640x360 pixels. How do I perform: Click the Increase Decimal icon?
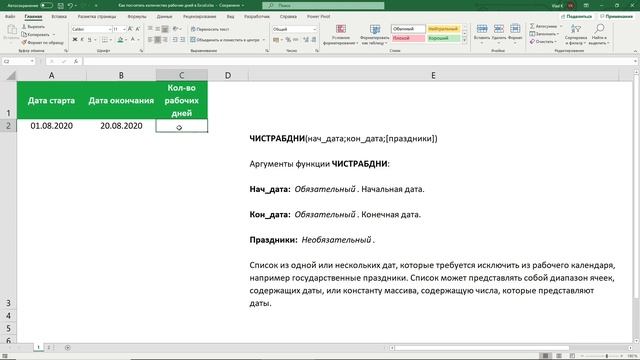click(x=306, y=40)
